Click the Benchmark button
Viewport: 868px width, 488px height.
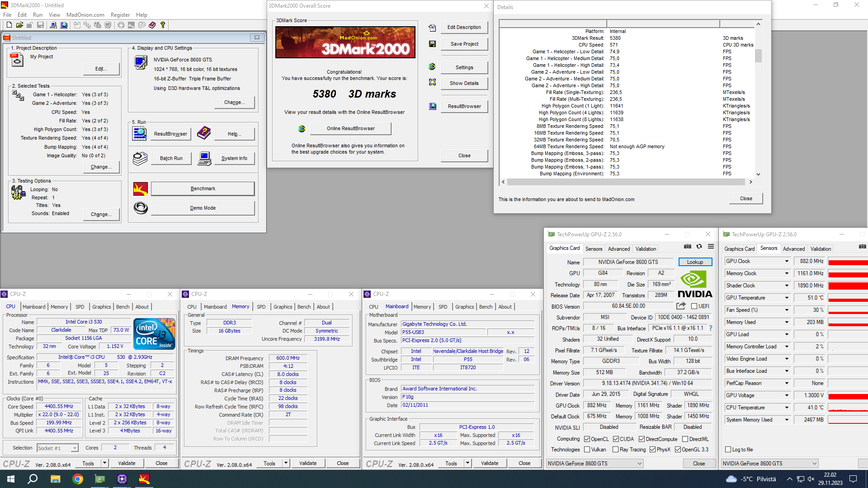[203, 188]
